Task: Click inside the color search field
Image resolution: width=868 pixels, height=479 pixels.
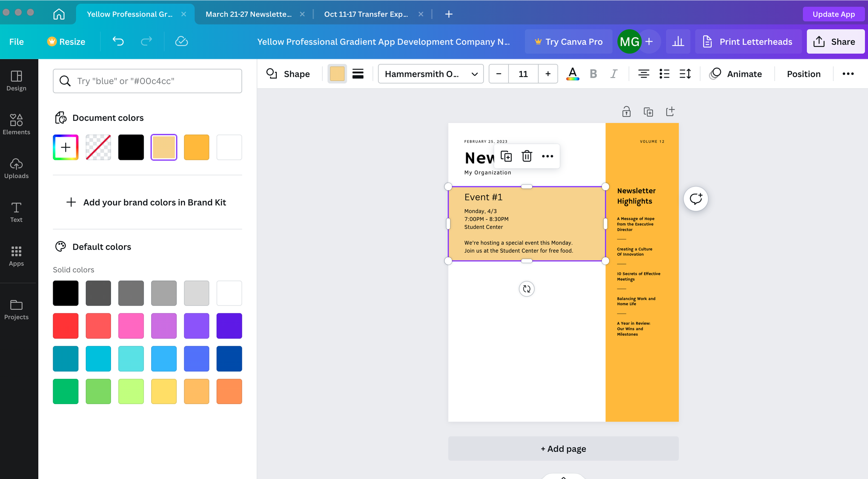Action: [147, 80]
